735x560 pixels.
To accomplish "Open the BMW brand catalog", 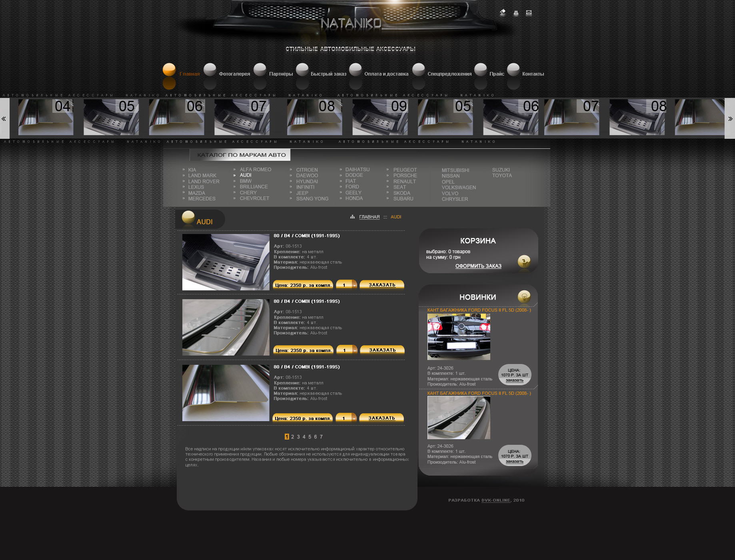I will click(x=246, y=181).
